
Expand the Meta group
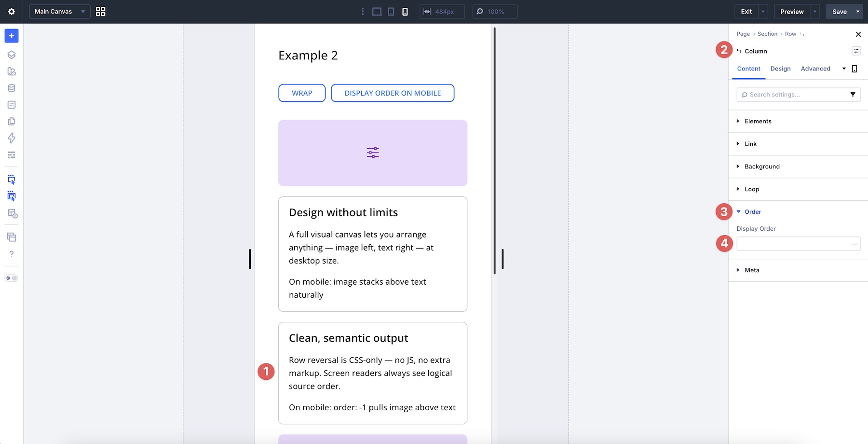point(798,270)
